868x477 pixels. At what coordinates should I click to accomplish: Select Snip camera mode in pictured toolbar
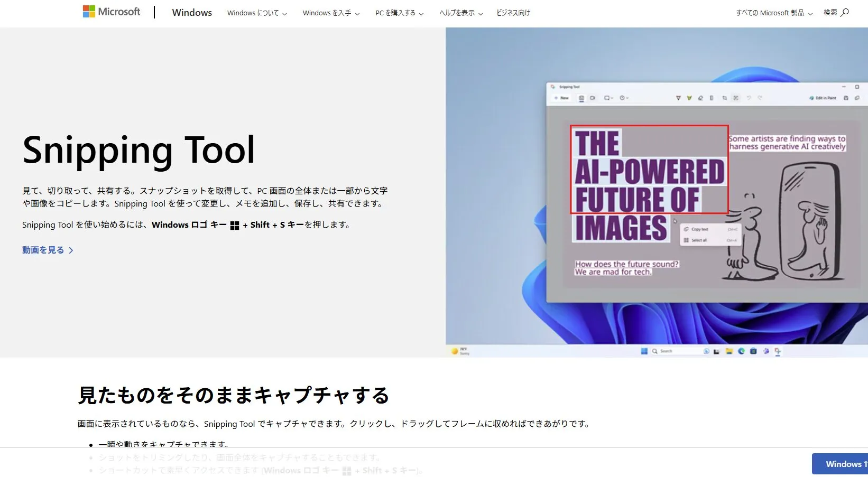click(581, 98)
